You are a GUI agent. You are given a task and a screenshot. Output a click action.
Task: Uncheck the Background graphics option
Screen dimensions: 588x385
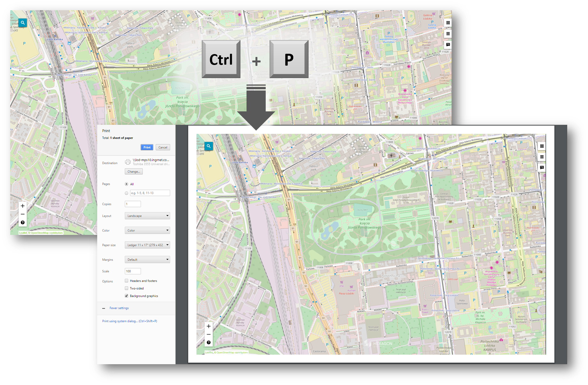(x=127, y=296)
